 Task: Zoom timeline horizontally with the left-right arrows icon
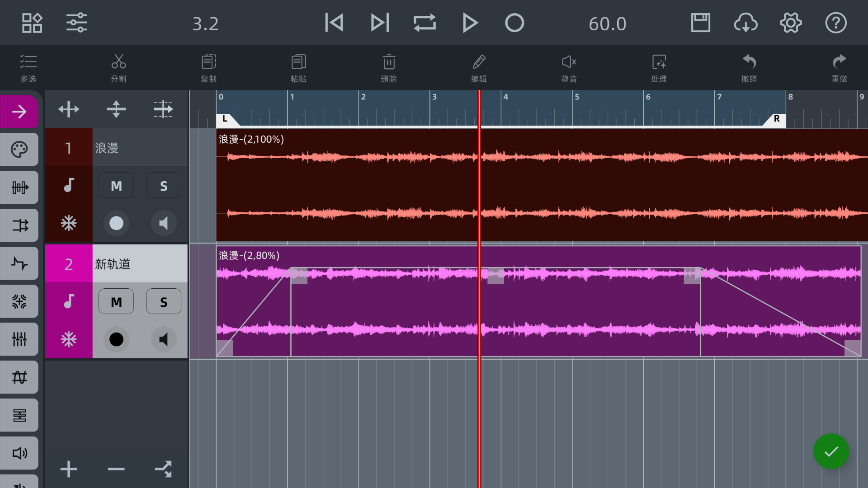(69, 109)
